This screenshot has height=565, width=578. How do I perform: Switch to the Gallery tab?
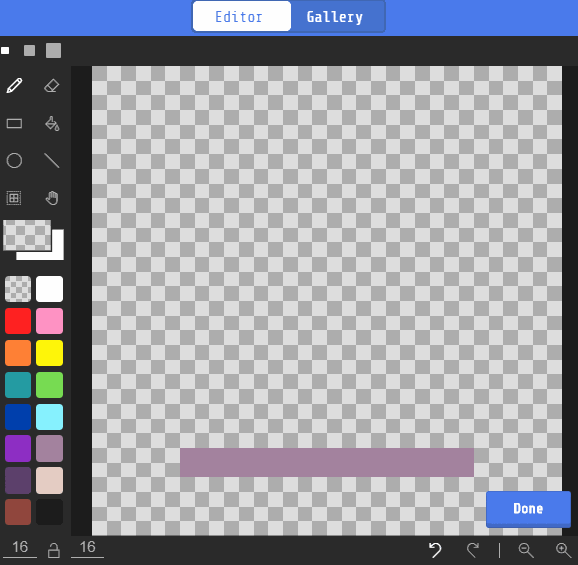[x=335, y=17]
